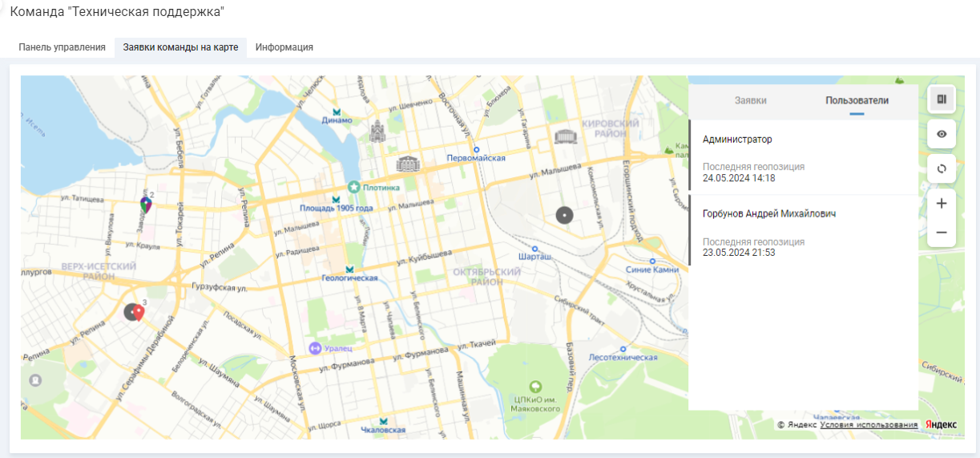Open the Условия использования link
Screen dimensions: 980x458
click(x=869, y=424)
